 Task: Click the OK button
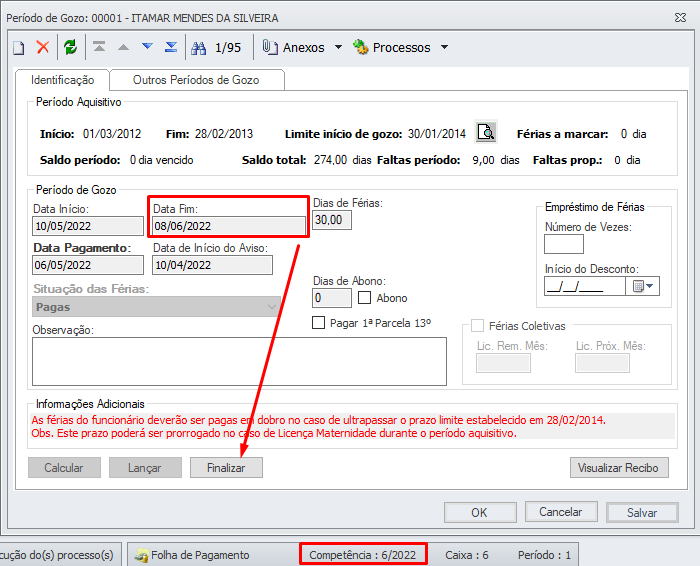point(480,512)
